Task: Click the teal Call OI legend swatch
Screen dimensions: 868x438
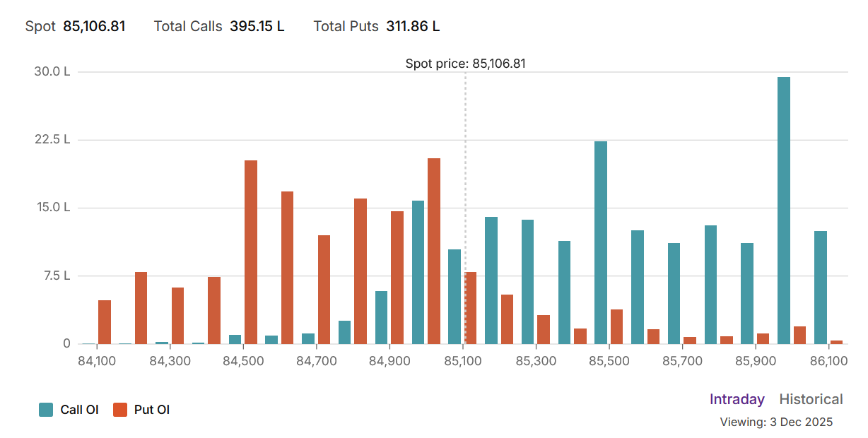Action: click(x=46, y=410)
